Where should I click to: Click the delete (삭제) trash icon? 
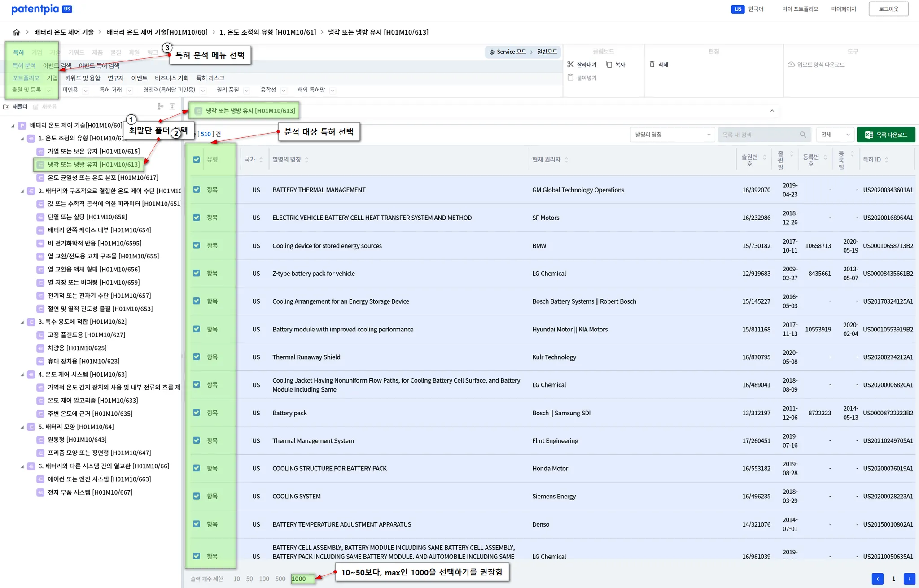[652, 65]
